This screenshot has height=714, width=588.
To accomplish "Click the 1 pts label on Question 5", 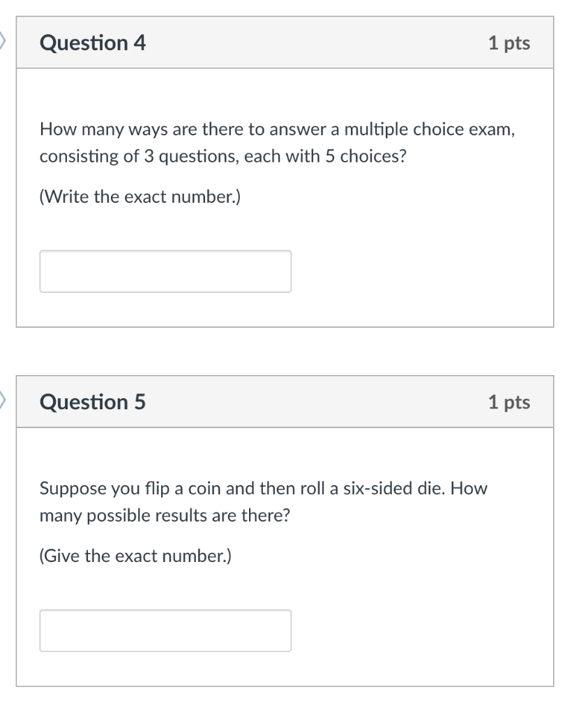I will (509, 402).
